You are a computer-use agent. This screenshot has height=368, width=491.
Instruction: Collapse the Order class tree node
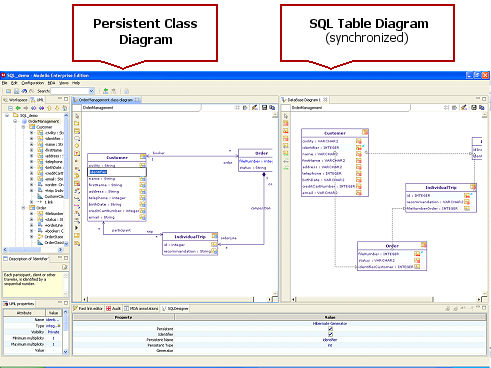click(23, 208)
